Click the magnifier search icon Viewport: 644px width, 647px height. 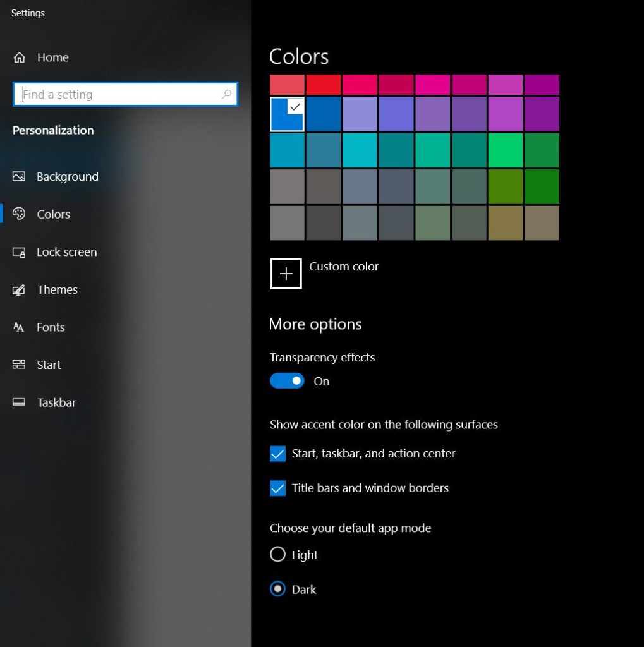point(226,95)
